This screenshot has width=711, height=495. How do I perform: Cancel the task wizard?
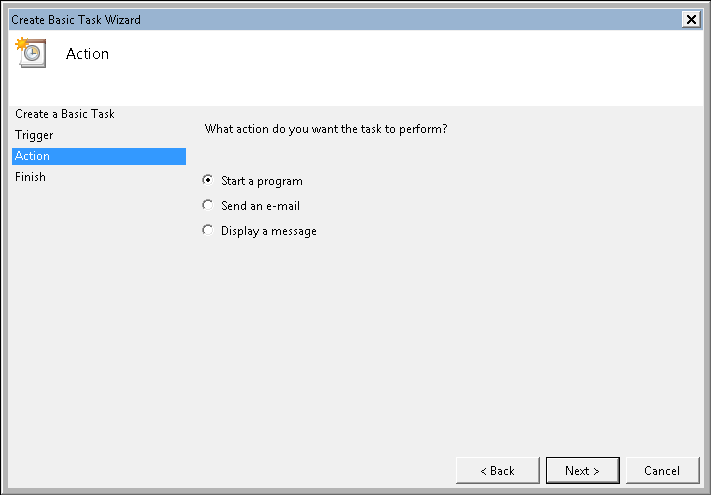(x=662, y=470)
